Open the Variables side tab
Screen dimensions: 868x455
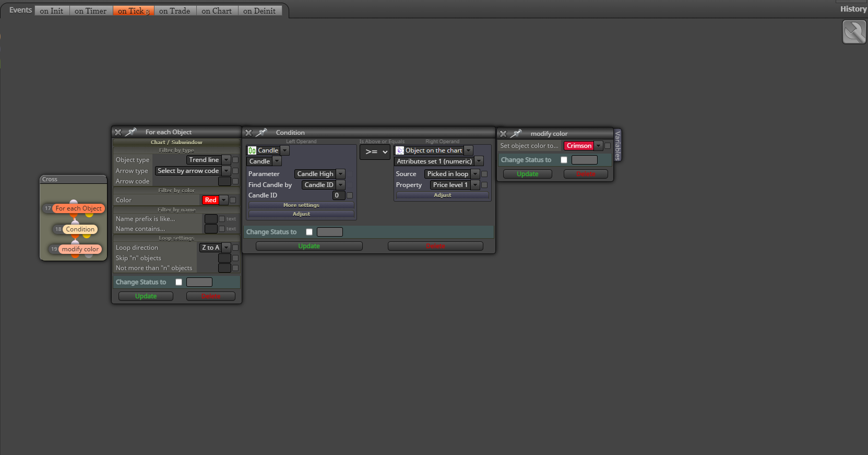pos(617,145)
